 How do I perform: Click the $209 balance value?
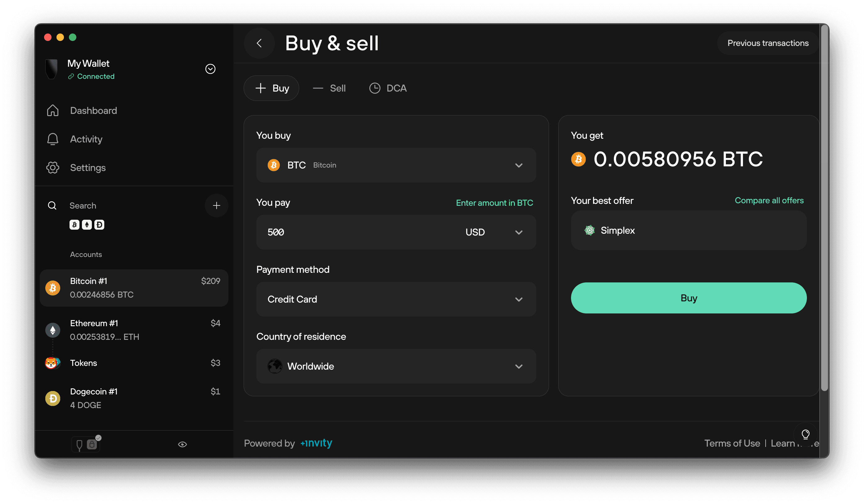point(210,281)
